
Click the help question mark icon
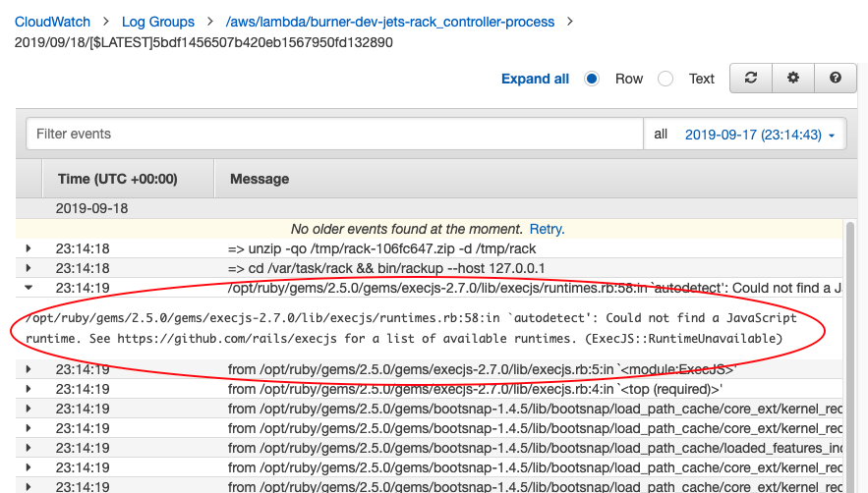pyautogui.click(x=836, y=79)
